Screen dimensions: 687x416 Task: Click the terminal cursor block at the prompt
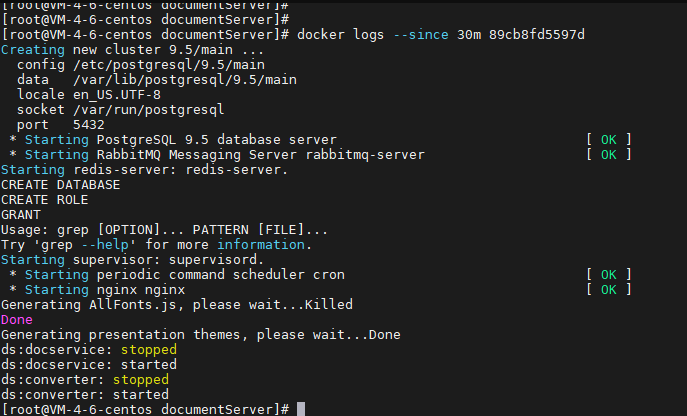(301, 409)
